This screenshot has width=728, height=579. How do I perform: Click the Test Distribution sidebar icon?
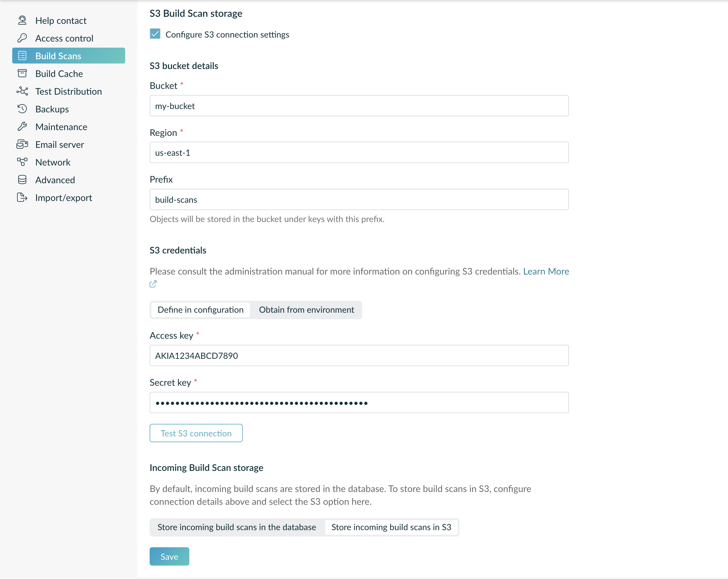click(22, 91)
